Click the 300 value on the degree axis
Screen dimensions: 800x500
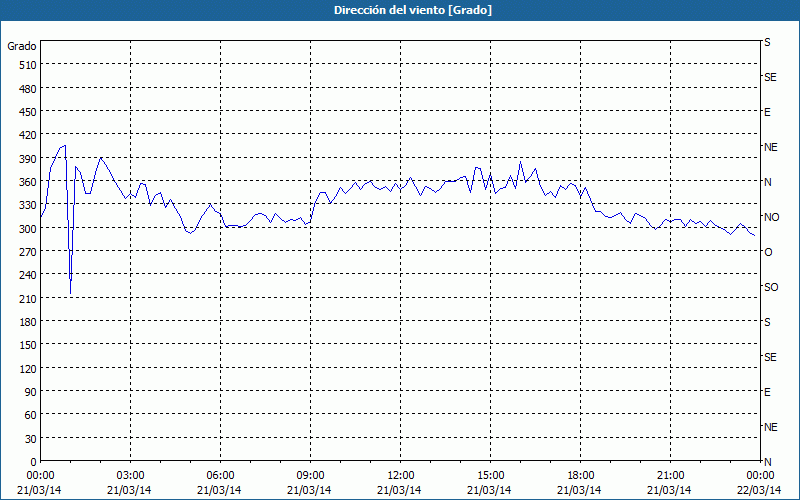pyautogui.click(x=28, y=229)
